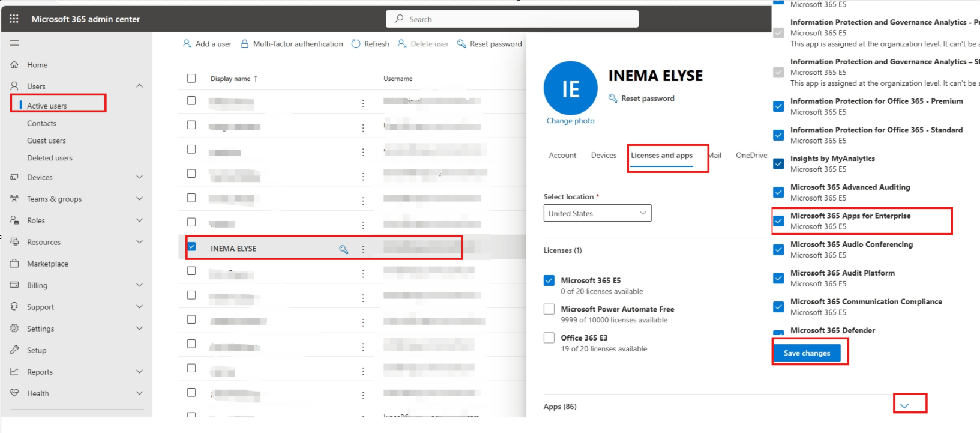Open the app launcher waffle icon

click(14, 19)
